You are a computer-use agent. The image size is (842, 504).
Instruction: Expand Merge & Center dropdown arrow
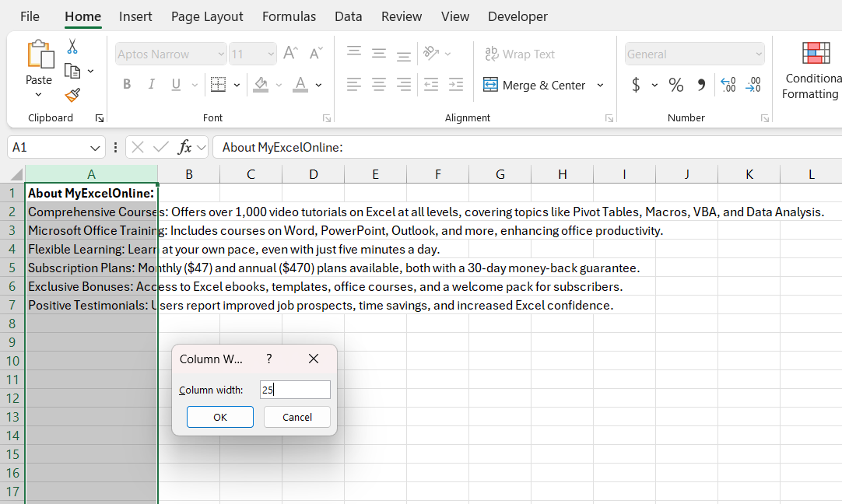[600, 85]
